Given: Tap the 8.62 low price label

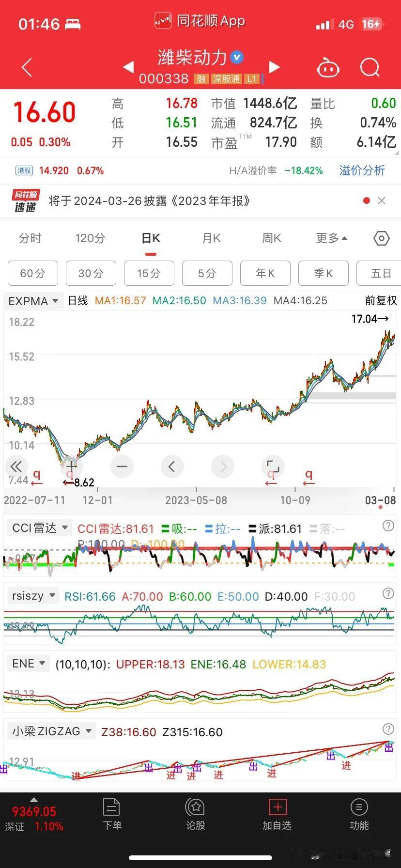Looking at the screenshot, I should point(78,482).
